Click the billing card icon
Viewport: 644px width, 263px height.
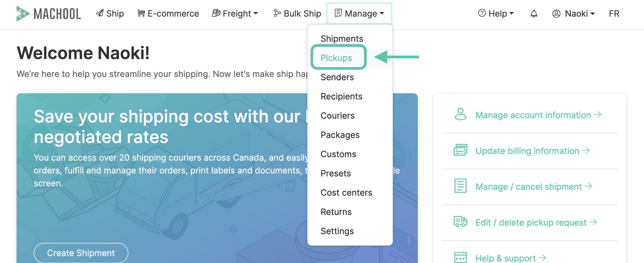[460, 150]
